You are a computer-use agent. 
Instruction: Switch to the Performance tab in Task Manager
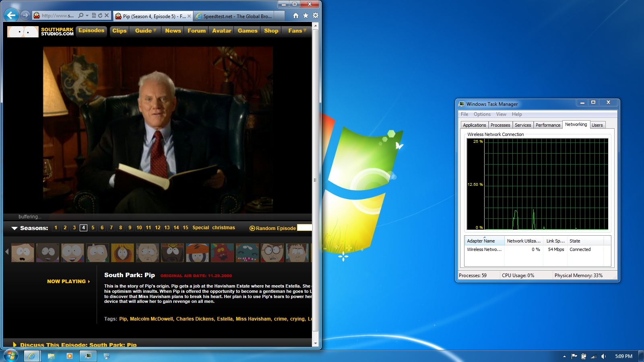(548, 125)
